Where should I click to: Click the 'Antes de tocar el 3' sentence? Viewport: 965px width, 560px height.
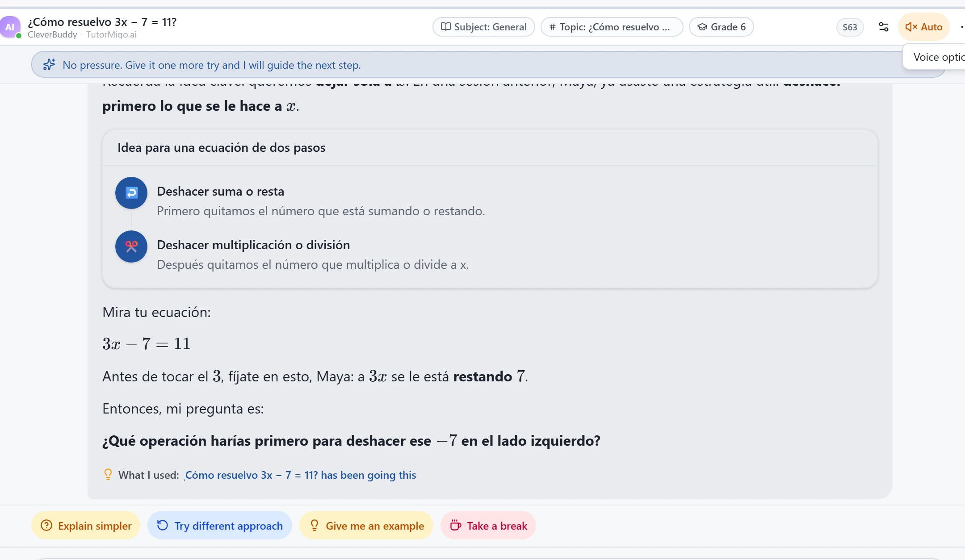(315, 376)
